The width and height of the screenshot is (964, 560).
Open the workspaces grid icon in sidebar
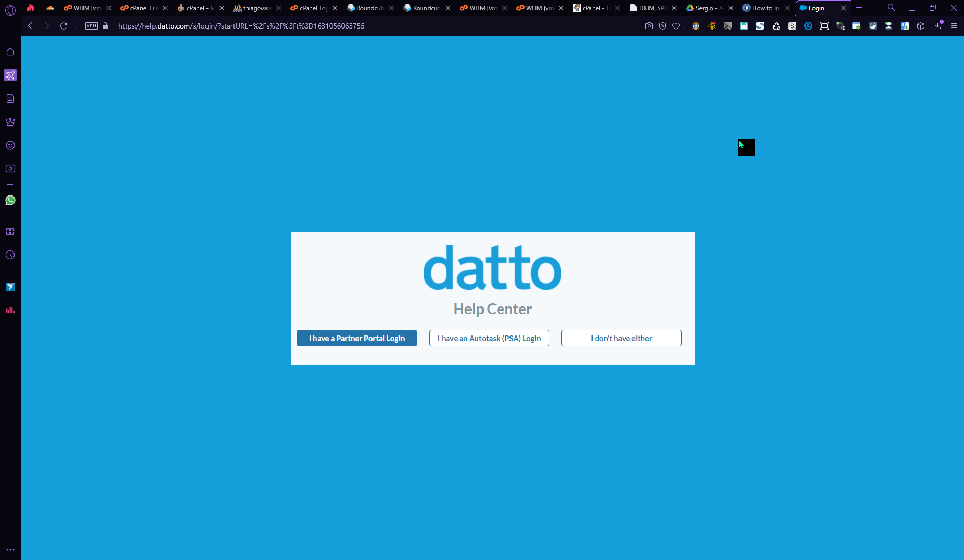click(x=10, y=232)
